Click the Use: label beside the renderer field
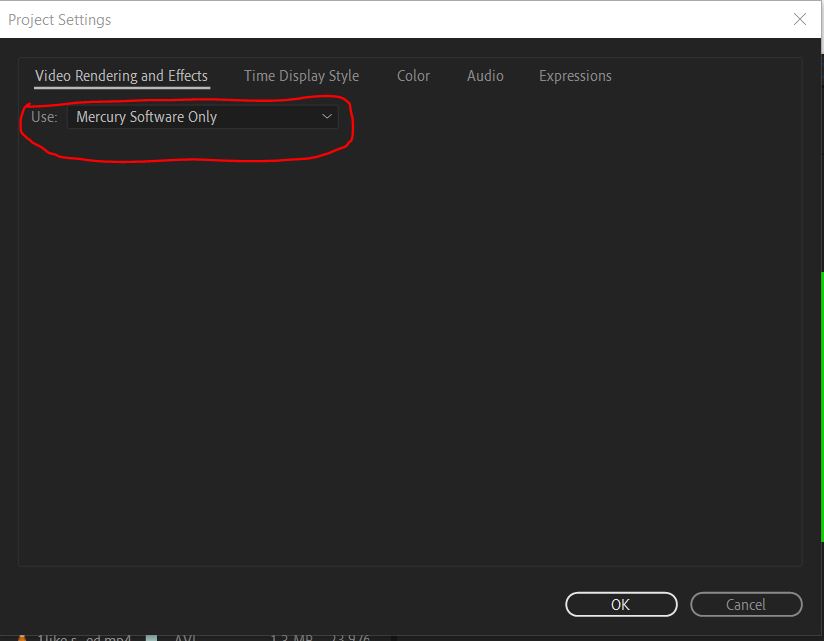 (44, 117)
